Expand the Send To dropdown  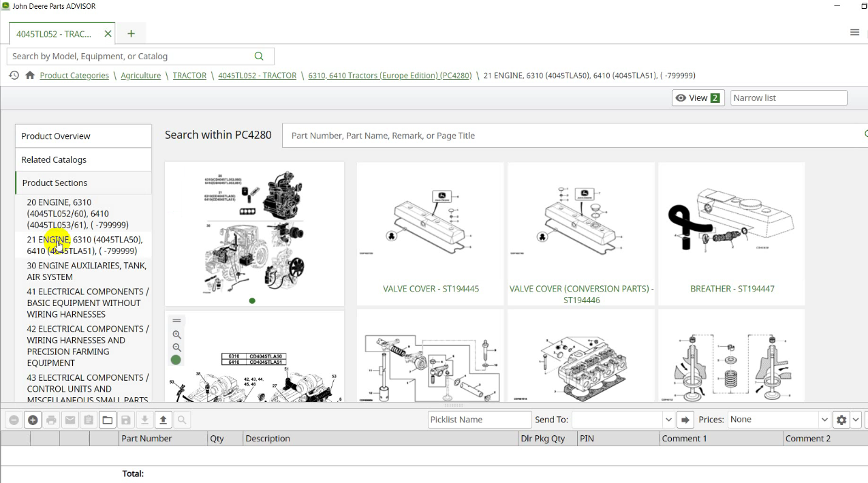pos(668,420)
